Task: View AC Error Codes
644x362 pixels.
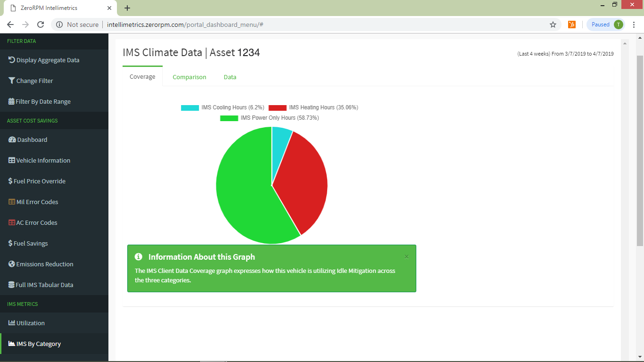Action: point(54,222)
